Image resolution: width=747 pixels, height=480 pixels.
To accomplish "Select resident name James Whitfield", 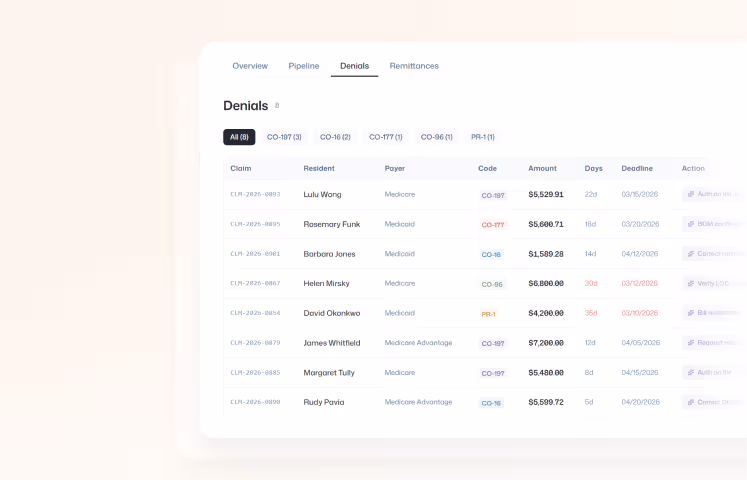I will click(x=332, y=343).
